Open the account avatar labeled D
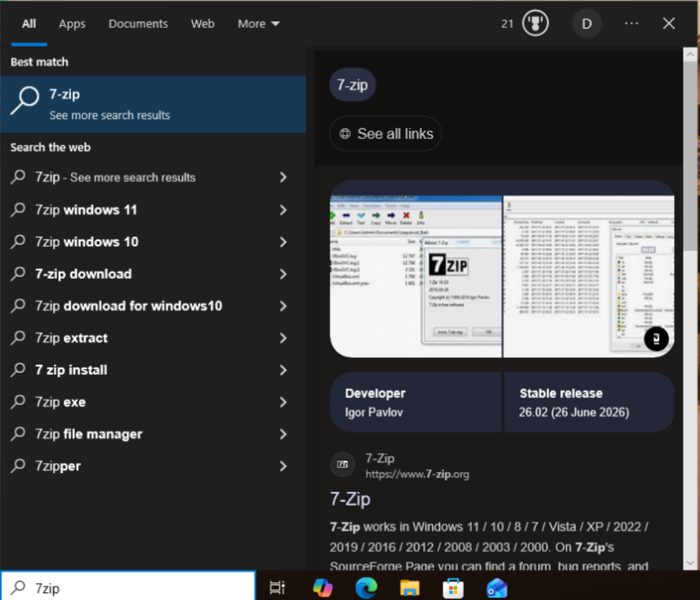This screenshot has height=600, width=700. tap(587, 24)
